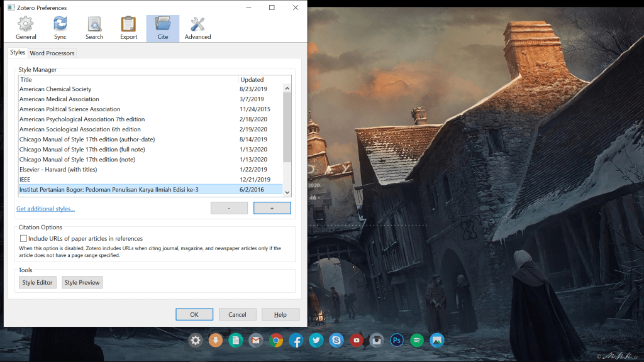Screen dimensions: 644x362
Task: Enable Include URLs of paper articles
Action: 24,239
